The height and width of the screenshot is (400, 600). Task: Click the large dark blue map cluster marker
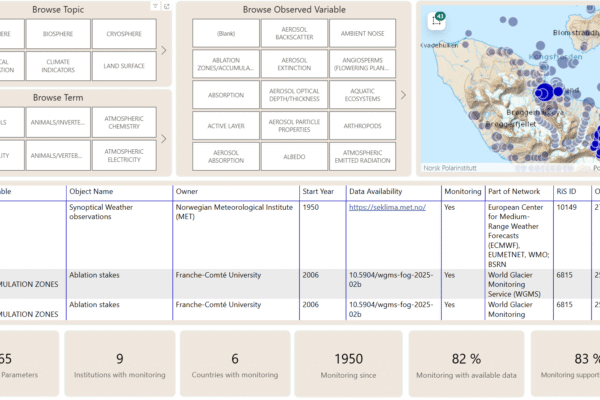coord(545,93)
